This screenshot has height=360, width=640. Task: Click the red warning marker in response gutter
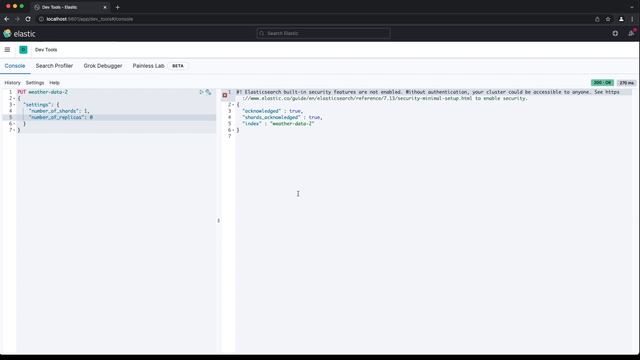[x=224, y=95]
